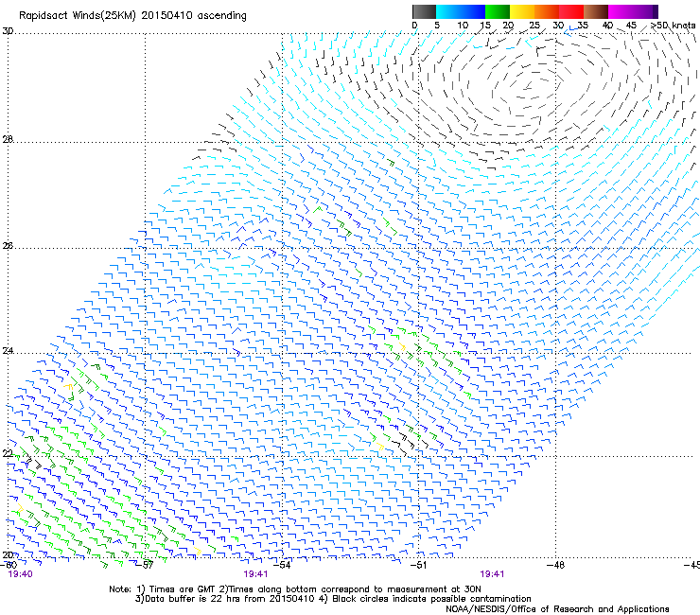Click the "Data buffer is 22 hrs" note
This screenshot has width=700, height=615.
click(191, 599)
